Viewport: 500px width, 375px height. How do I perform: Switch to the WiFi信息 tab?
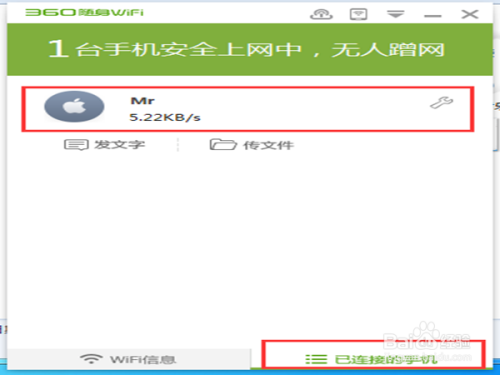[129, 359]
